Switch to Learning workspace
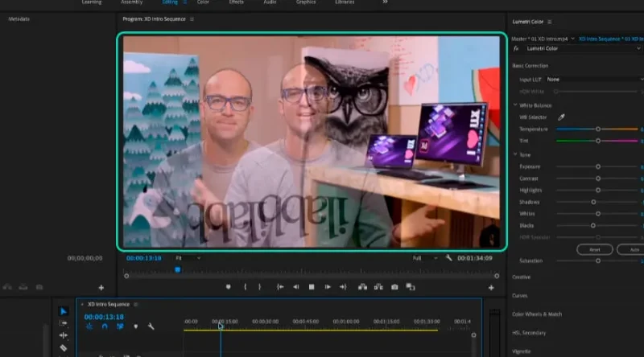Screen dimensions: 644x357 pos(92,2)
